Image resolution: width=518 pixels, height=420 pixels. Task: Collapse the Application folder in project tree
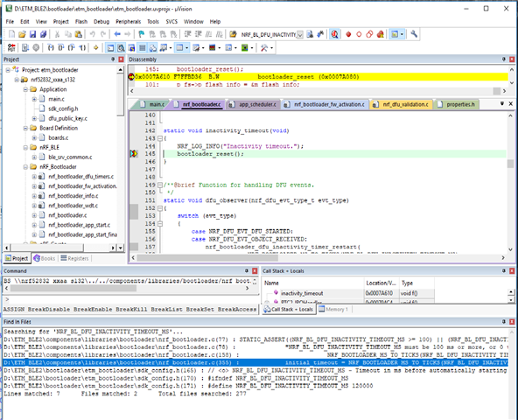pyautogui.click(x=25, y=89)
